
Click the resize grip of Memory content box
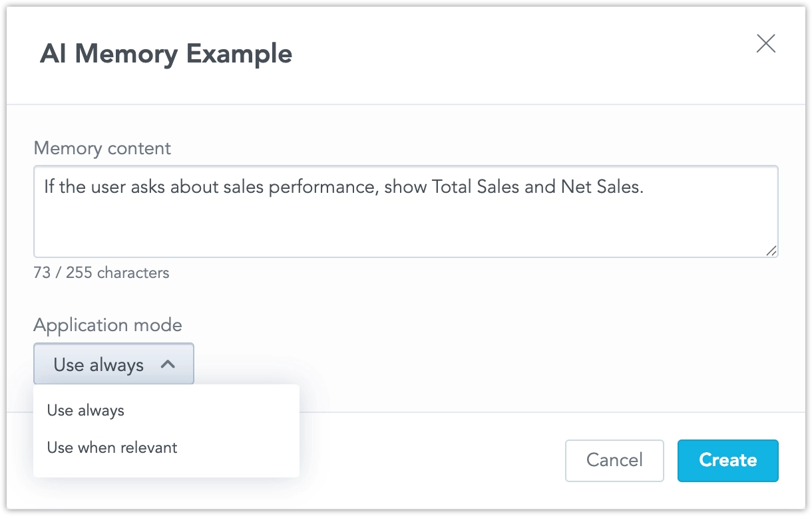click(771, 250)
